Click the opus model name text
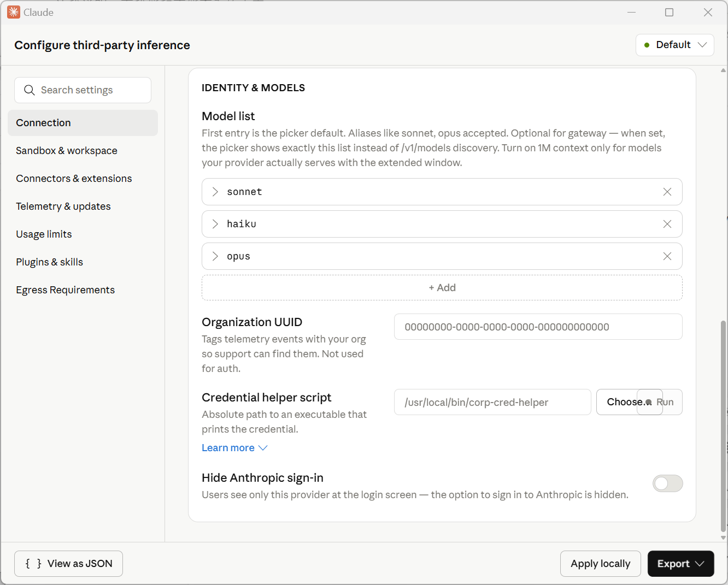Screen dimensions: 728x585 (x=238, y=256)
